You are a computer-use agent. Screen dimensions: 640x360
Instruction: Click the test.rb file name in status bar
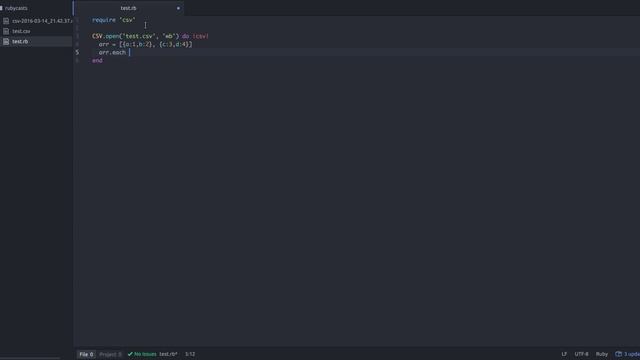[x=168, y=354]
